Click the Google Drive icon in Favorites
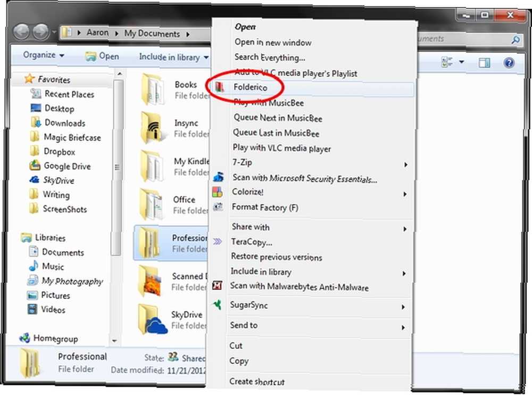Image resolution: width=532 pixels, height=395 pixels. 34,166
